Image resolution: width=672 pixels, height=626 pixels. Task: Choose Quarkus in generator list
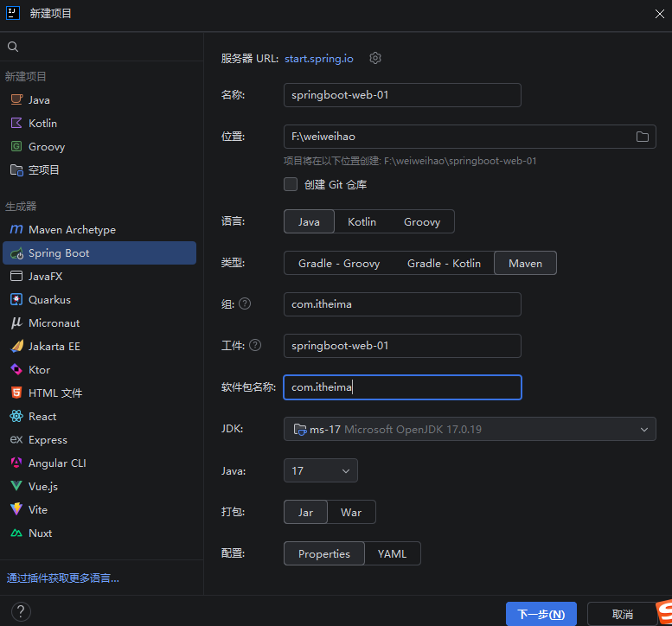click(99, 299)
